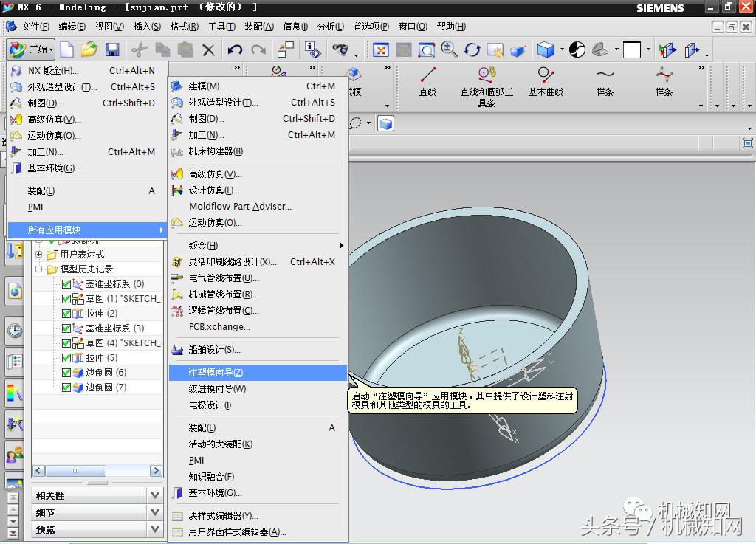Expand the 用户表达式 tree node
The width and height of the screenshot is (756, 544).
pos(38,255)
